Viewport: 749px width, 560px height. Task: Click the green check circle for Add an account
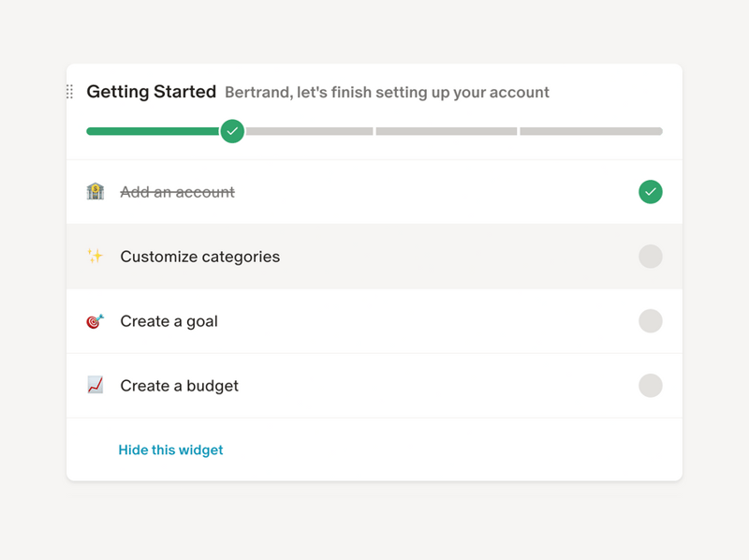[x=651, y=192]
